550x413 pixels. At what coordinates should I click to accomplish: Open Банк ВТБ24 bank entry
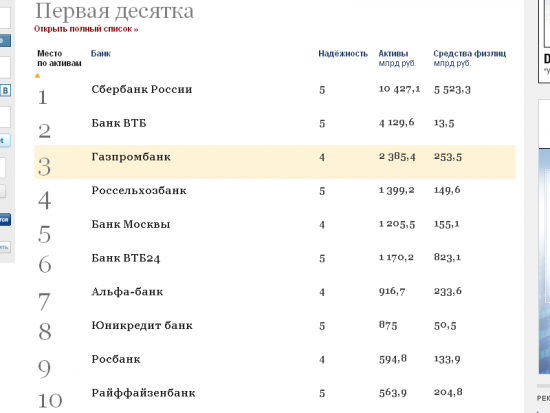pos(126,258)
